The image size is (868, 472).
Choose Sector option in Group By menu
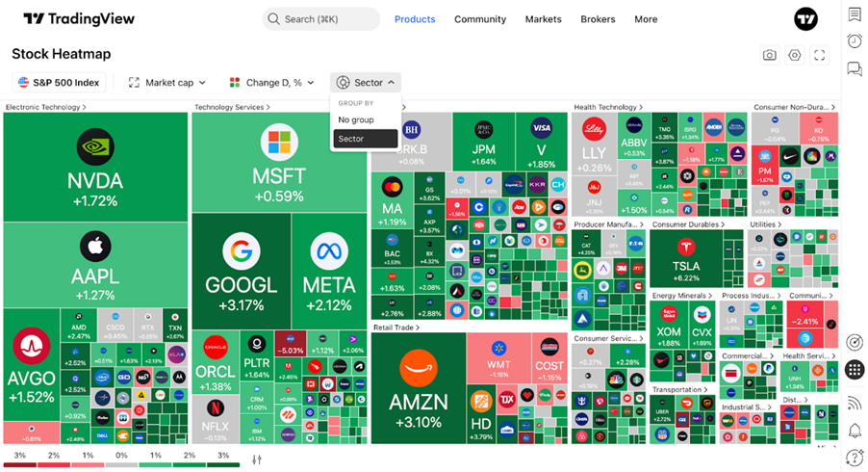[x=366, y=139]
